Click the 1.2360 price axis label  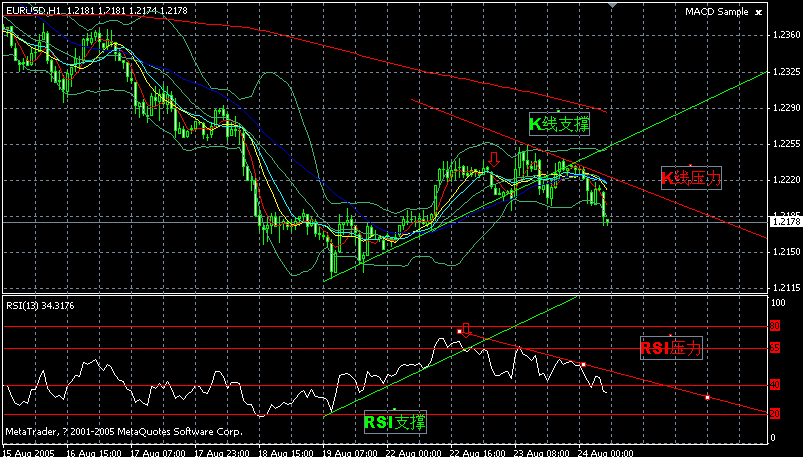[788, 35]
